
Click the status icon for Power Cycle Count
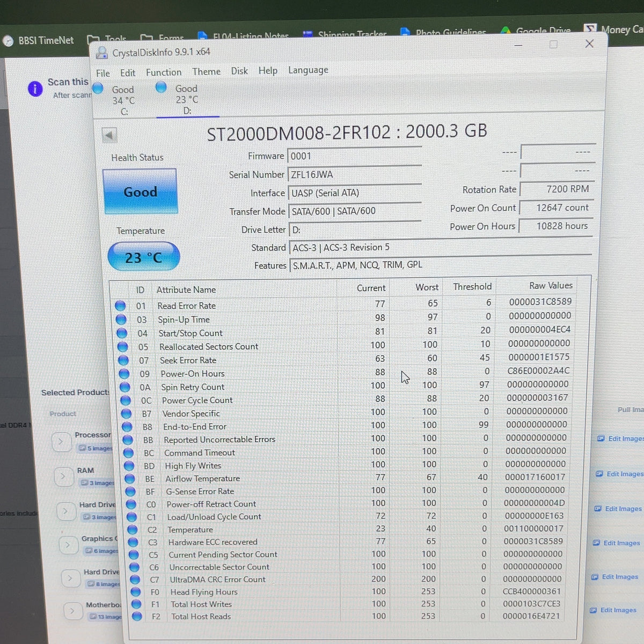coord(126,400)
